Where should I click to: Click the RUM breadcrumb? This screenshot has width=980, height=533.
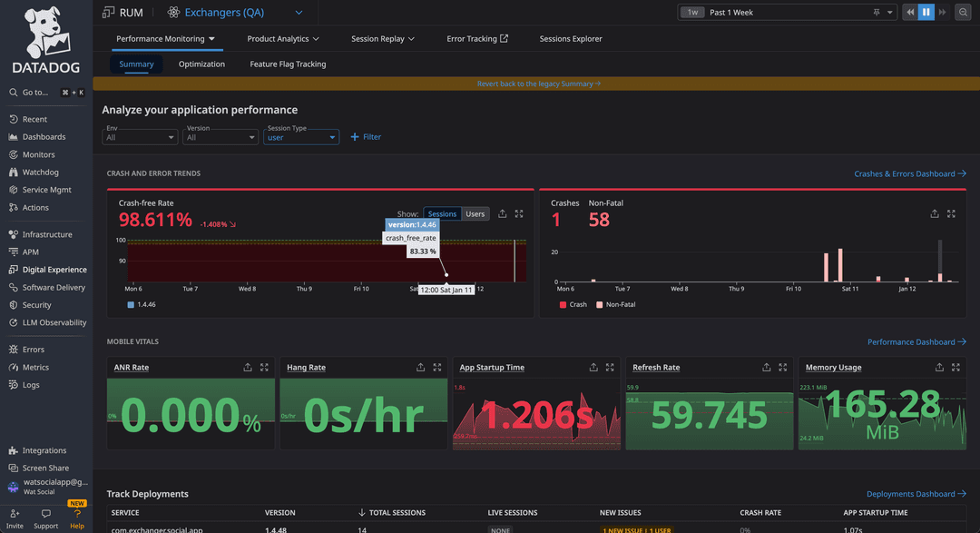132,13
